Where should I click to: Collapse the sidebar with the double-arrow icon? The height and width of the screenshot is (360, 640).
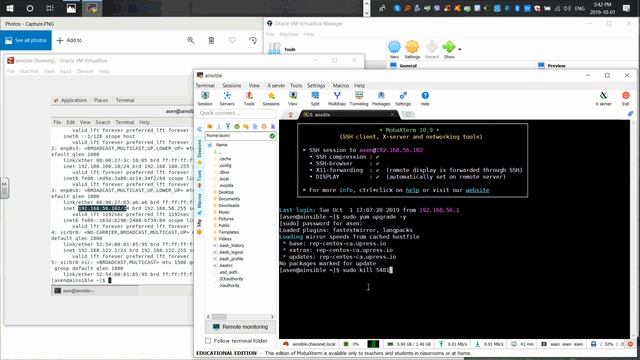click(x=199, y=129)
